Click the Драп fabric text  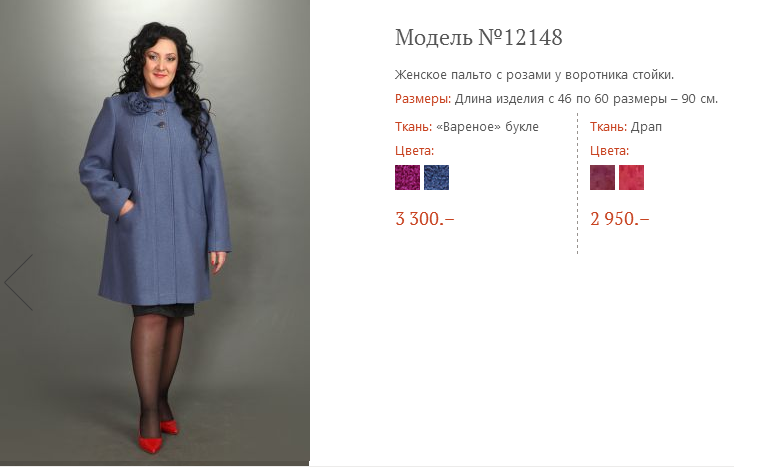[646, 127]
